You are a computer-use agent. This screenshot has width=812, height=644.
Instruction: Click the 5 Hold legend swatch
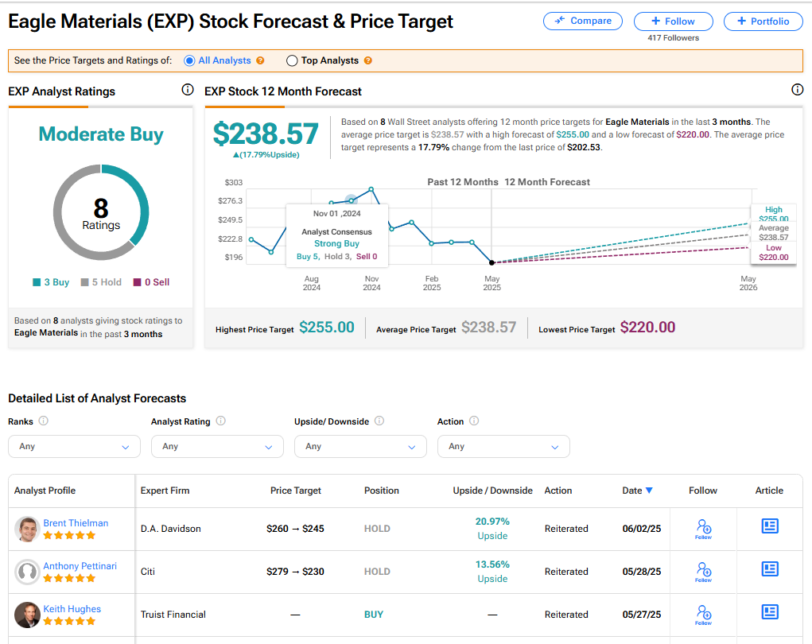click(85, 282)
